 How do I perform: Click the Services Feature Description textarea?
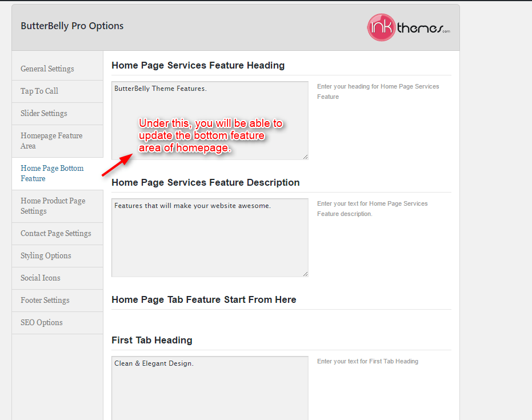[210, 238]
